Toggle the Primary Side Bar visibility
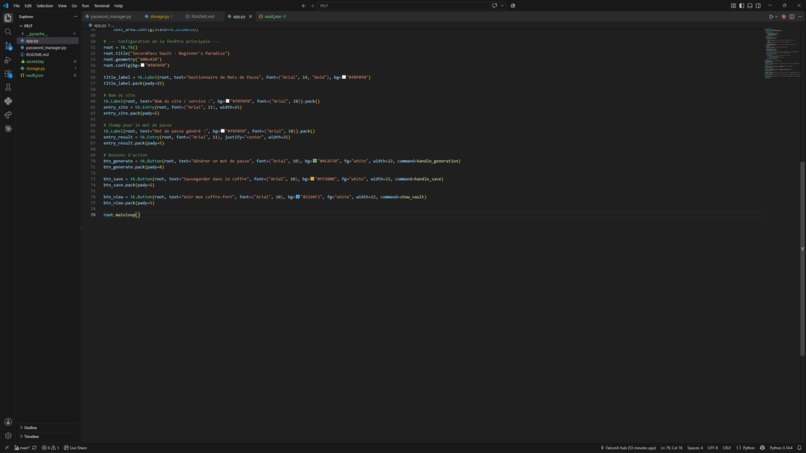 click(x=741, y=6)
